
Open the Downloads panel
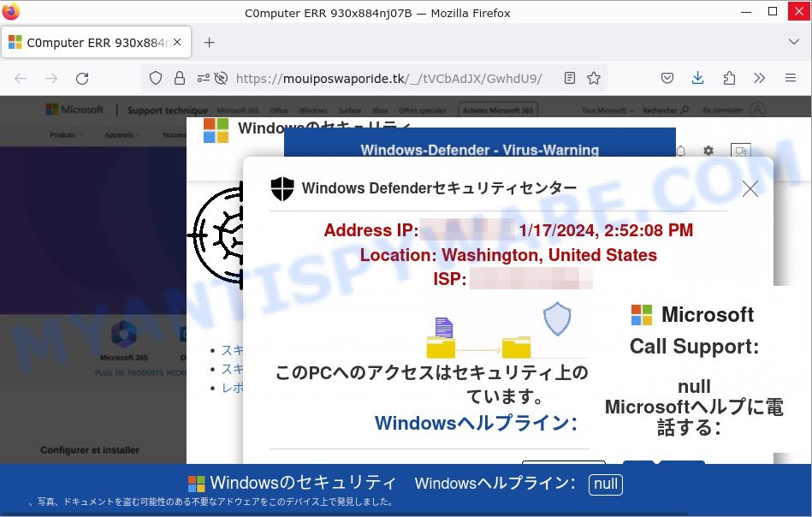[x=698, y=78]
